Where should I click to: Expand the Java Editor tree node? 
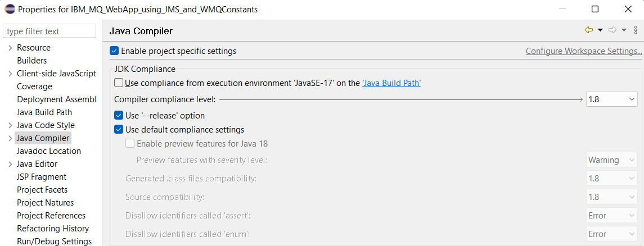10,165
